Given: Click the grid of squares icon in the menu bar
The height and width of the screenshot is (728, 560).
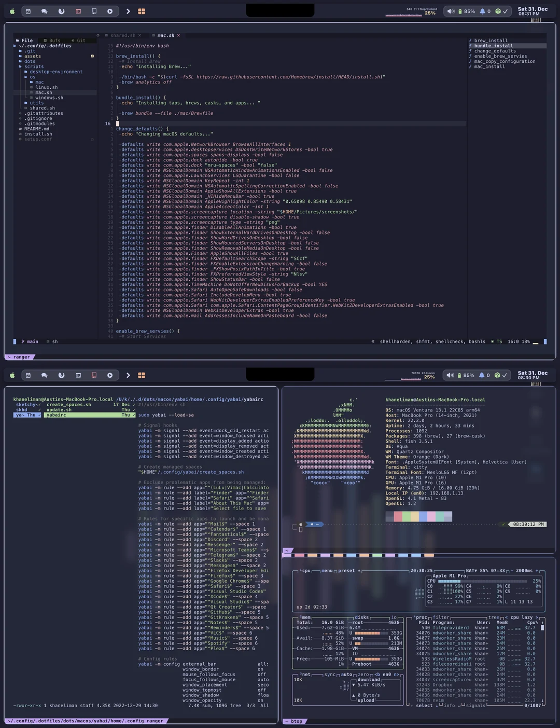Looking at the screenshot, I should coord(142,11).
